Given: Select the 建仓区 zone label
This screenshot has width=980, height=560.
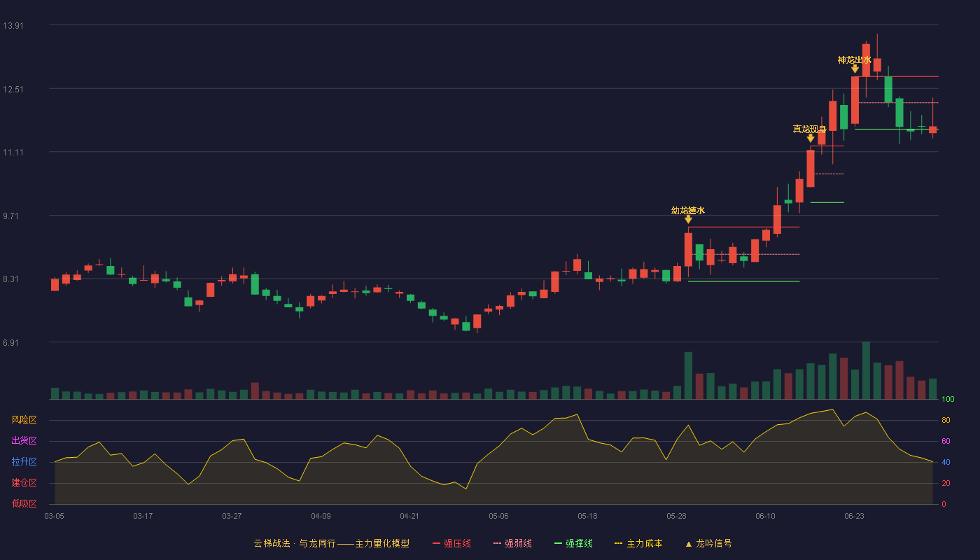Looking at the screenshot, I should point(24,483).
